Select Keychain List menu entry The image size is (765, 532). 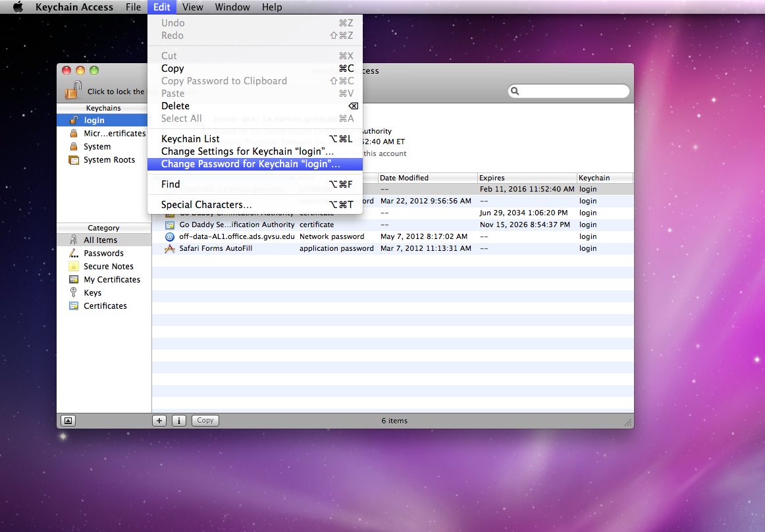point(190,139)
